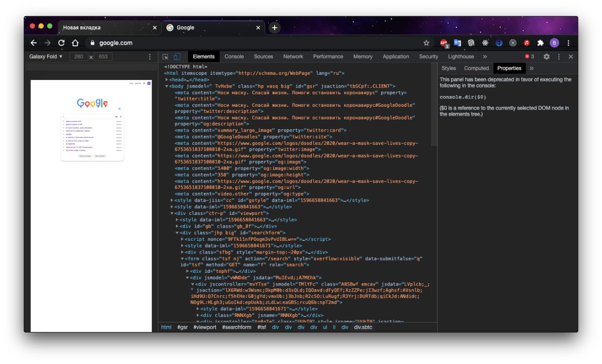This screenshot has width=602, height=364.
Task: Open the Memory panel
Action: (x=363, y=56)
